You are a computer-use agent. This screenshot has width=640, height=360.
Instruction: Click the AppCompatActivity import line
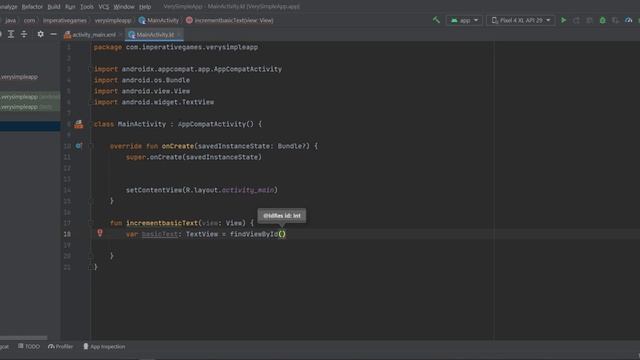tap(188, 69)
